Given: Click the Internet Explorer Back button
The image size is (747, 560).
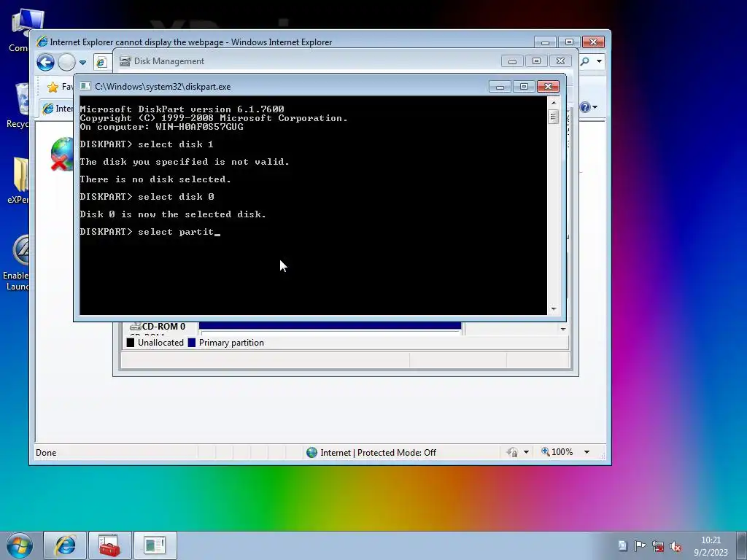Looking at the screenshot, I should tap(46, 63).
